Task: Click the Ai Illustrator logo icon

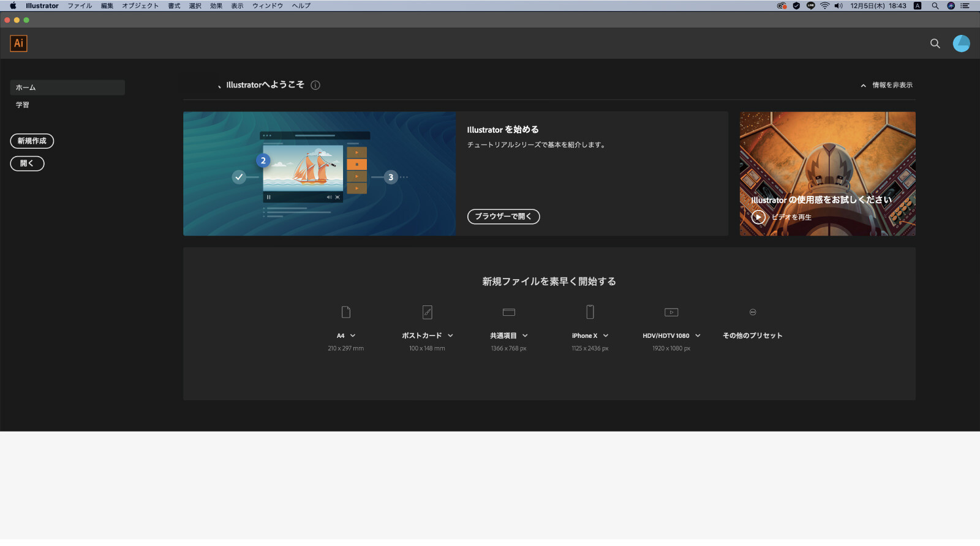Action: [x=18, y=43]
